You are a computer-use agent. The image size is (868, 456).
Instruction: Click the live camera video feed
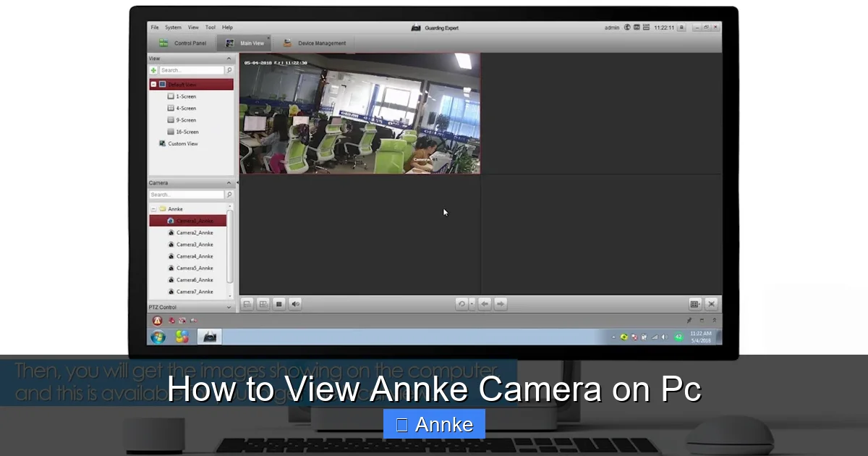pyautogui.click(x=359, y=113)
